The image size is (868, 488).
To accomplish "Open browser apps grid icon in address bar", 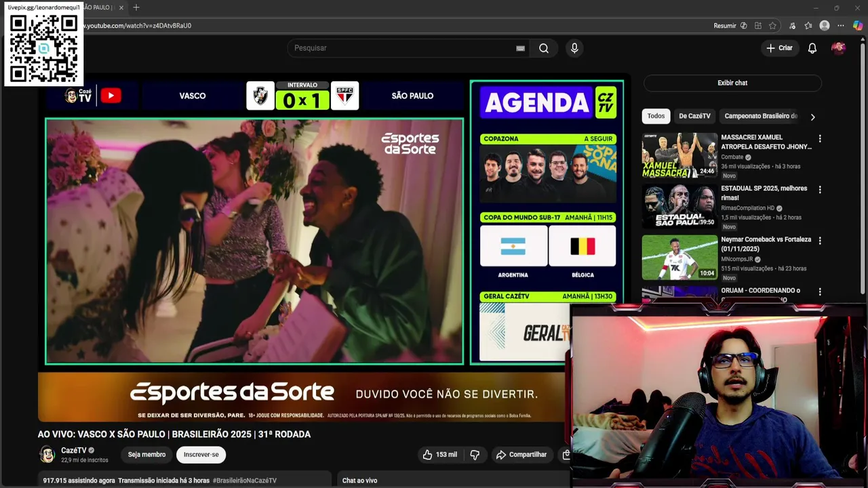I will coord(758,26).
